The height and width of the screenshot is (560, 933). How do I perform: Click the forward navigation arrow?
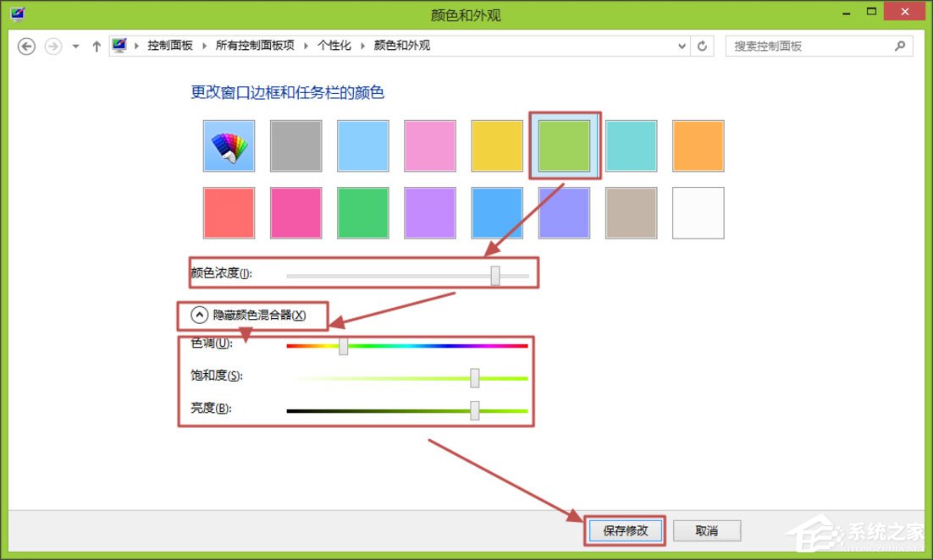click(x=52, y=46)
